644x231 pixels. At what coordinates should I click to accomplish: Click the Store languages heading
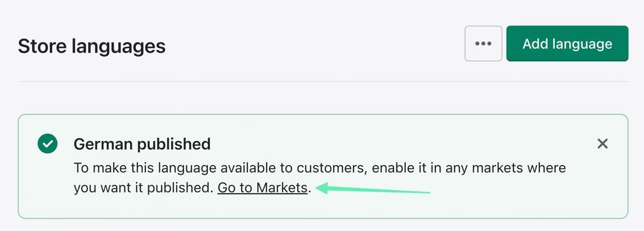pos(92,46)
